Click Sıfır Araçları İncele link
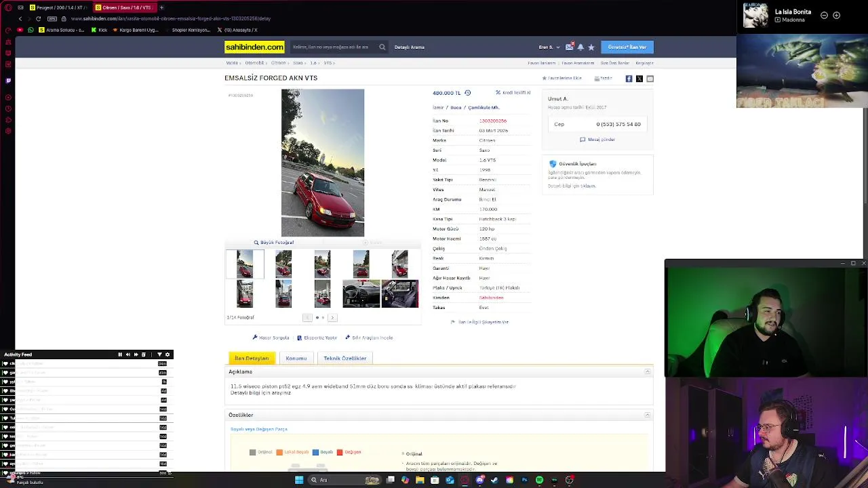This screenshot has width=868, height=488. 369,338
